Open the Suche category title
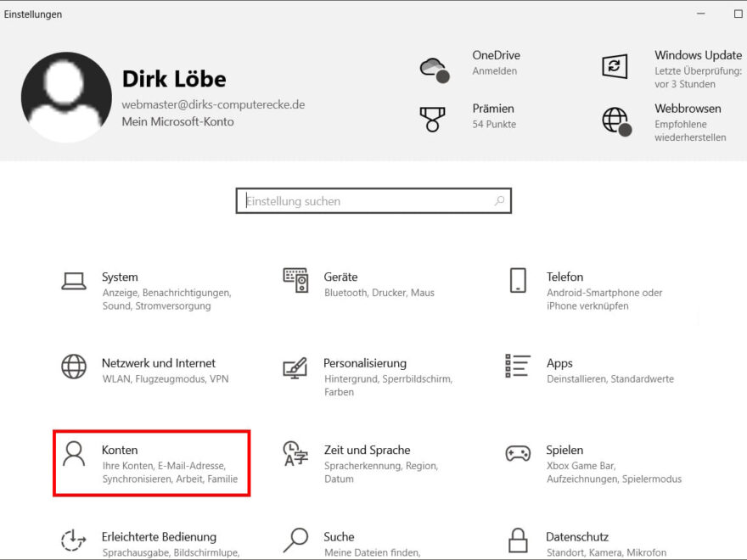This screenshot has height=560, width=747. (x=339, y=537)
